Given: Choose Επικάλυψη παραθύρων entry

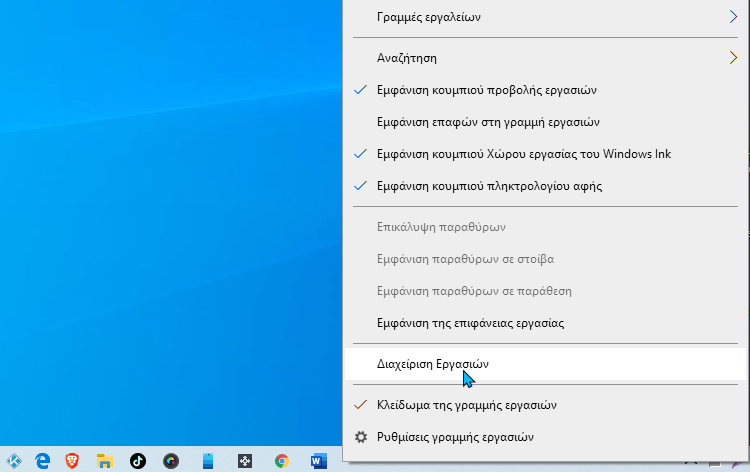Looking at the screenshot, I should (545, 227).
